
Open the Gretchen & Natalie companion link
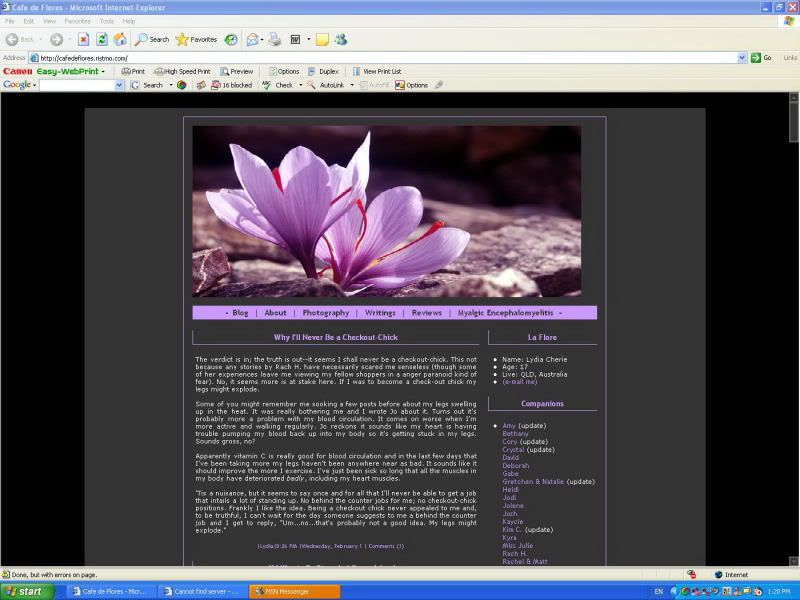click(x=533, y=482)
